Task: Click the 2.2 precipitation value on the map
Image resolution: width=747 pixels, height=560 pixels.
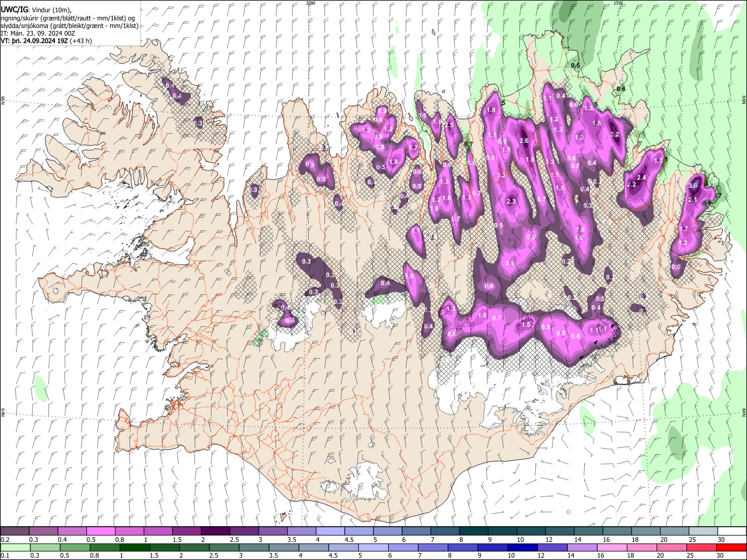Action: [631, 184]
